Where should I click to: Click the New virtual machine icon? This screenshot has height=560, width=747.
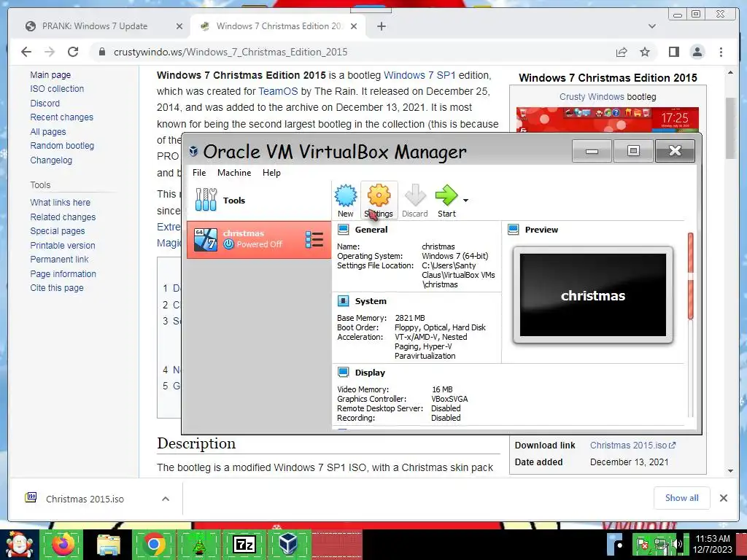pyautogui.click(x=345, y=201)
